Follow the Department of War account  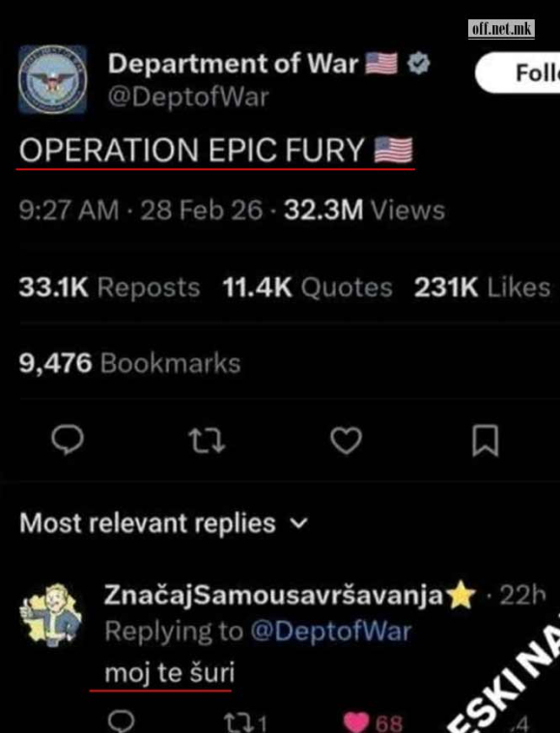click(x=518, y=72)
